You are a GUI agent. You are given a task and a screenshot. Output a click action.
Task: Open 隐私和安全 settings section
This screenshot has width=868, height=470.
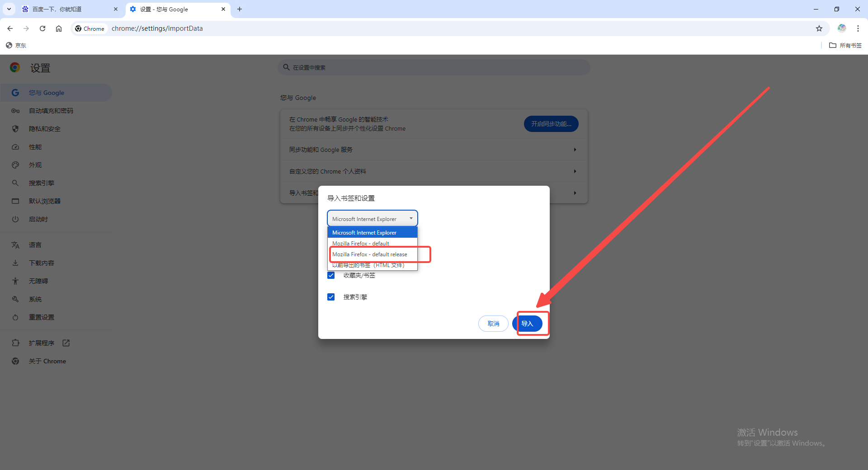[x=56, y=129]
